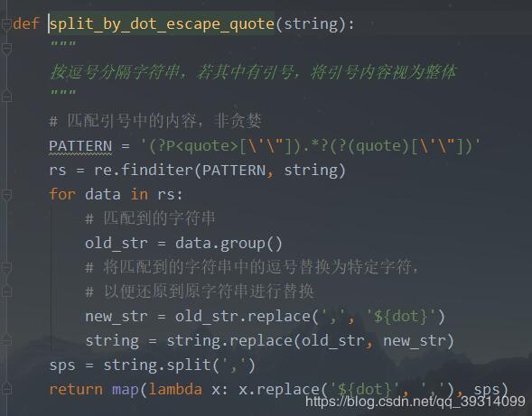Click the fold end marker beside the return line
The height and width of the screenshot is (416, 532).
[x=6, y=389]
